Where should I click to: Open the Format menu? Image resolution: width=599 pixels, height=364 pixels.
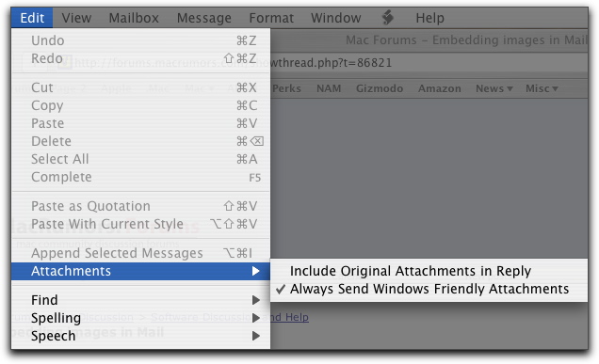point(271,18)
